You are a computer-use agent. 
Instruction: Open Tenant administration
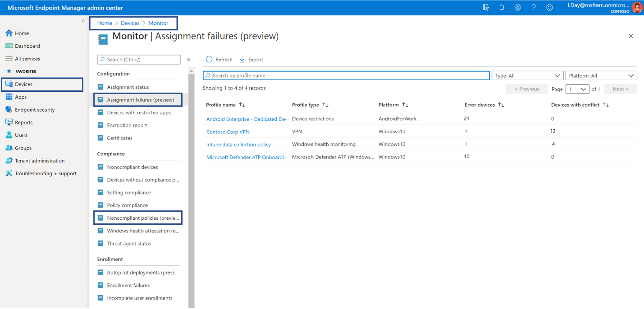click(x=39, y=160)
